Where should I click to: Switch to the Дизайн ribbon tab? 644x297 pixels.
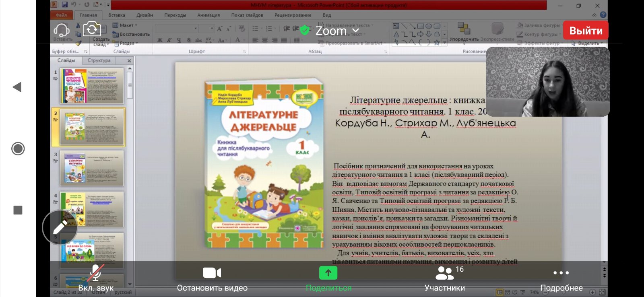(x=144, y=15)
